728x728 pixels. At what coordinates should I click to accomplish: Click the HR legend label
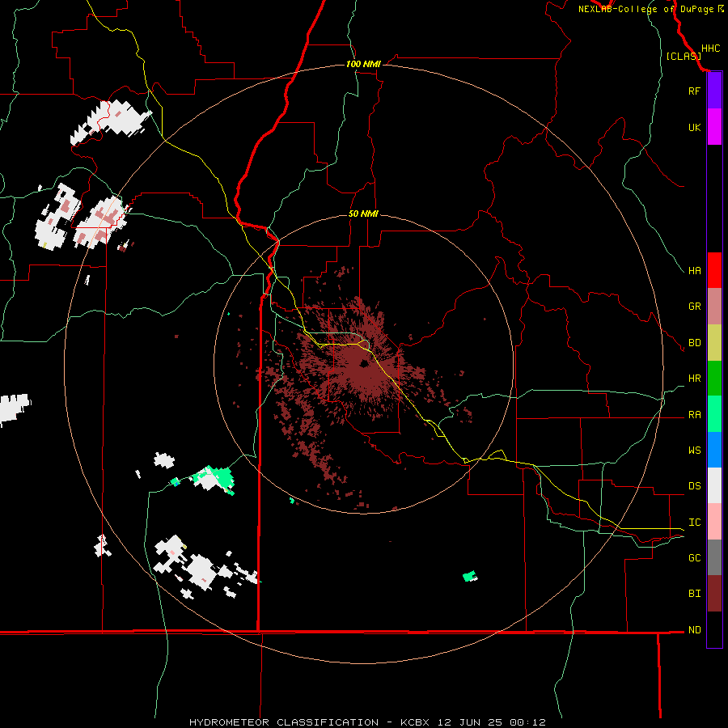(694, 379)
